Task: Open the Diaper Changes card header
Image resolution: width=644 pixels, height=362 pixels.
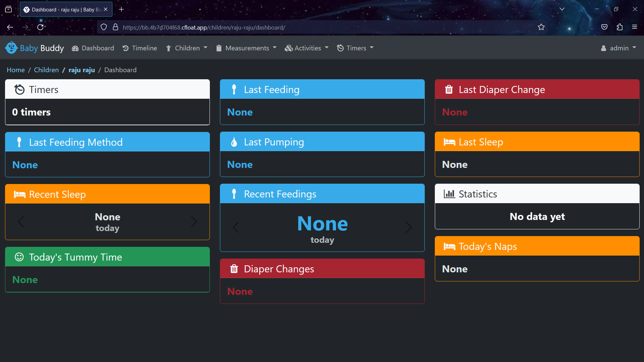Action: [322, 269]
